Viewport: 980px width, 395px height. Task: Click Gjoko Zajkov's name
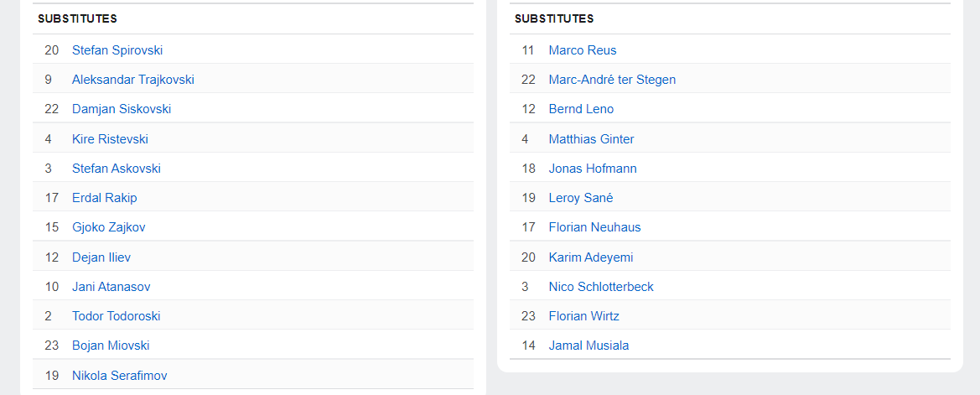(109, 227)
